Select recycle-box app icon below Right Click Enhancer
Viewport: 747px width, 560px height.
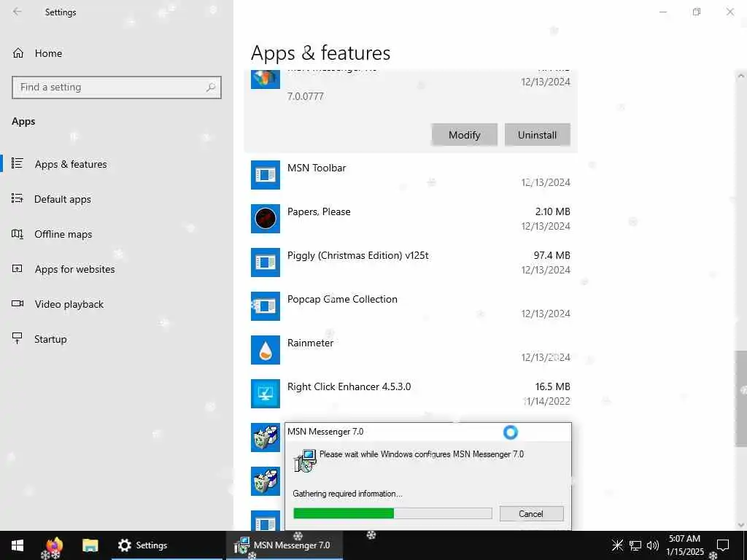266,437
